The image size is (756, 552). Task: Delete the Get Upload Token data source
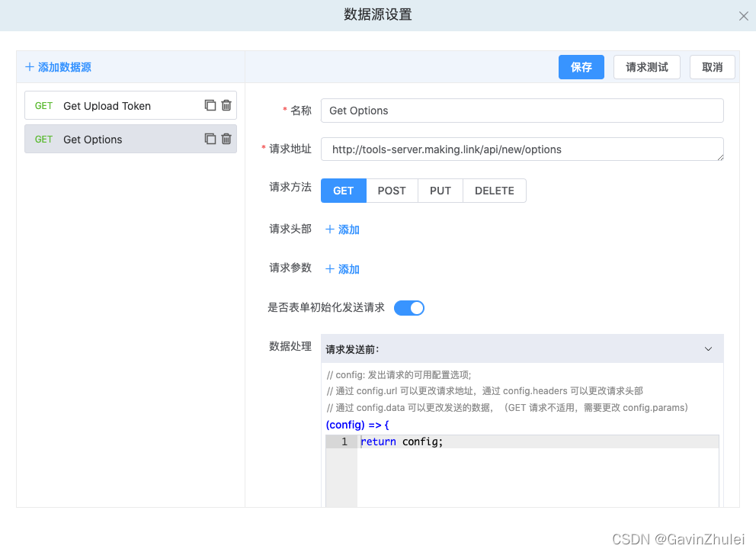pyautogui.click(x=226, y=105)
